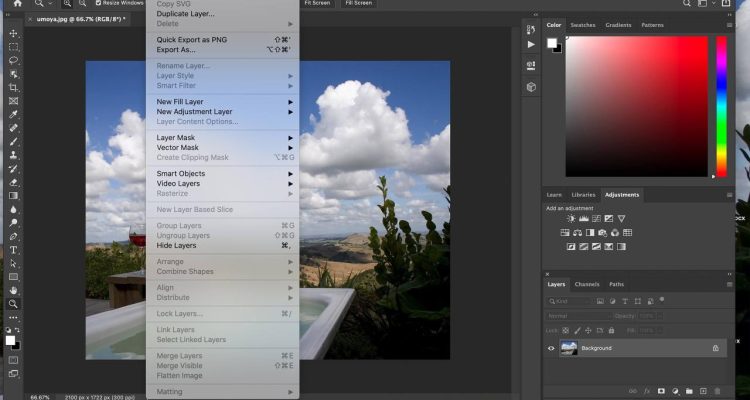750x400 pixels.
Task: Select the Brush tool
Action: pos(13,142)
